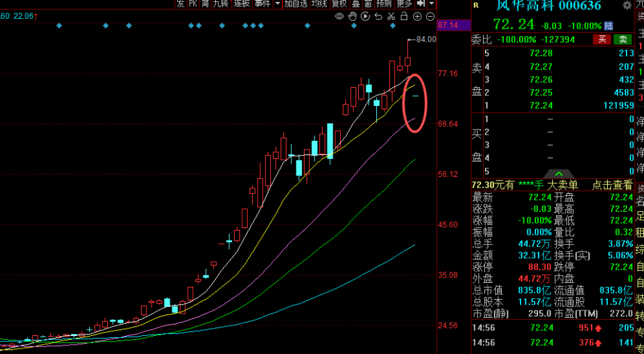Click the 发 toolbar item
This screenshot has width=644, height=354.
[x=180, y=4]
